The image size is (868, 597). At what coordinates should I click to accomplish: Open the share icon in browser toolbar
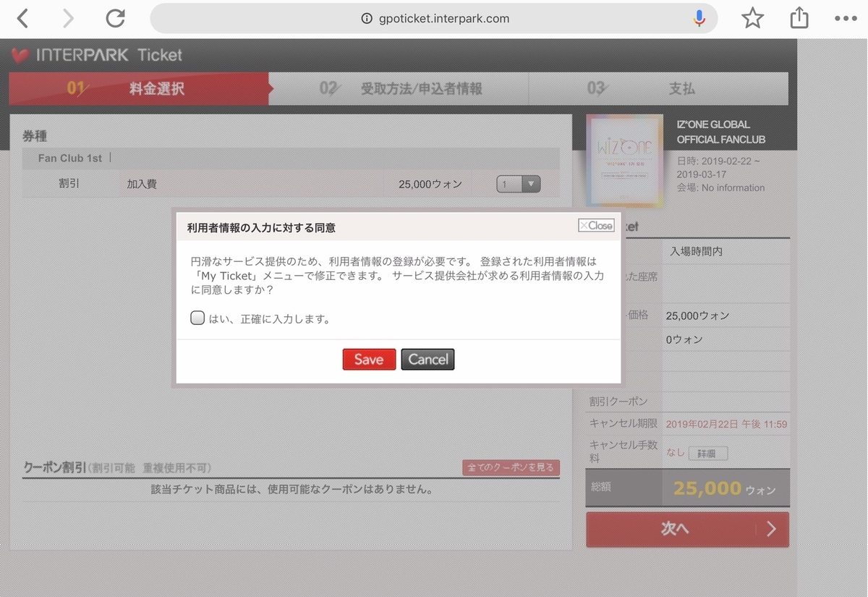(x=799, y=18)
